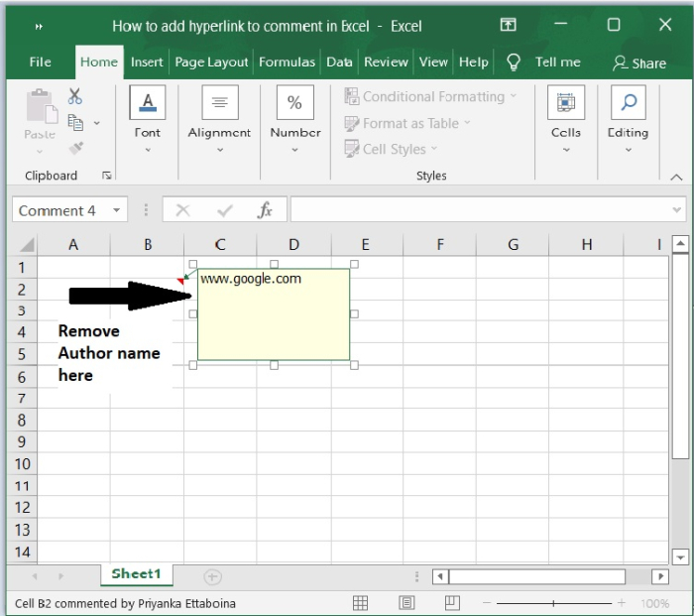Click the Home tab
Viewport: 694px width, 616px height.
tap(99, 62)
